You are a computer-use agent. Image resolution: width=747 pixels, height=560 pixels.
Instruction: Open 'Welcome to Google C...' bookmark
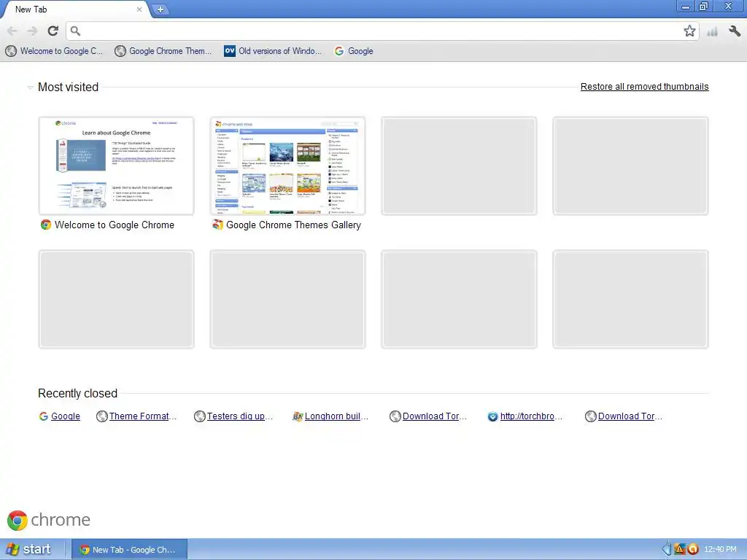pos(54,51)
